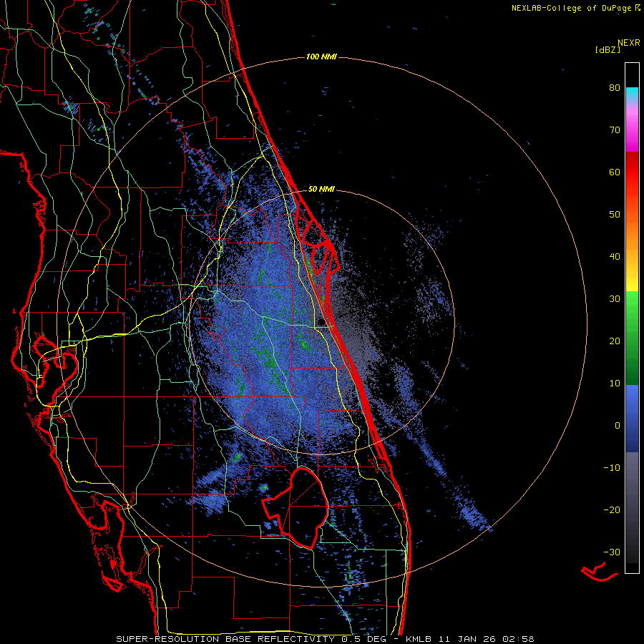Click the 'NEXLAB-College of DuPage' credit text
The height and width of the screenshot is (644, 644).
tap(571, 8)
